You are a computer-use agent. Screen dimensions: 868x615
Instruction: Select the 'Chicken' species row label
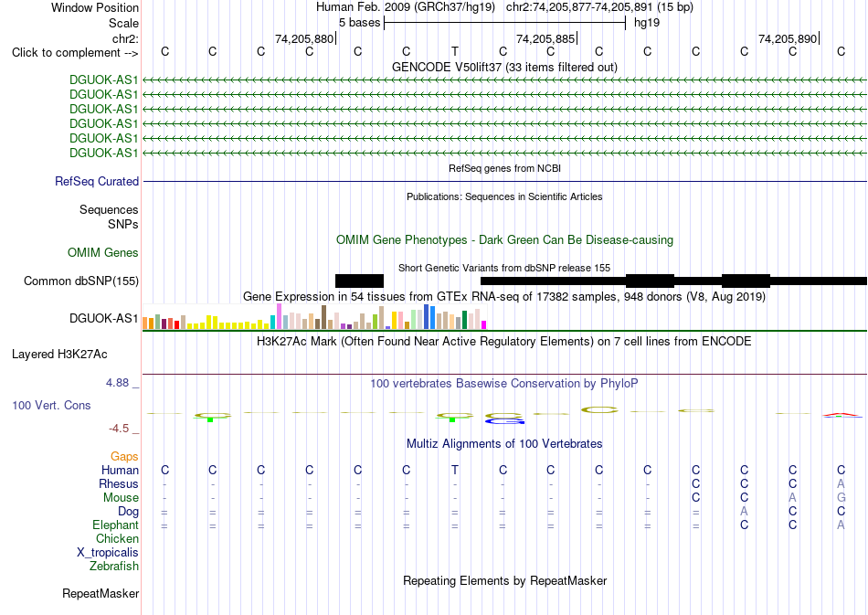pos(117,538)
